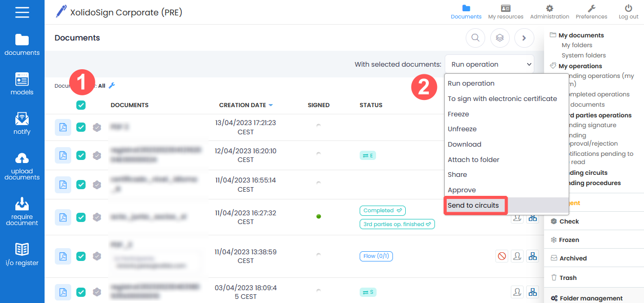This screenshot has width=644, height=303.
Task: Toggle the select-all documents checkbox
Action: click(81, 105)
